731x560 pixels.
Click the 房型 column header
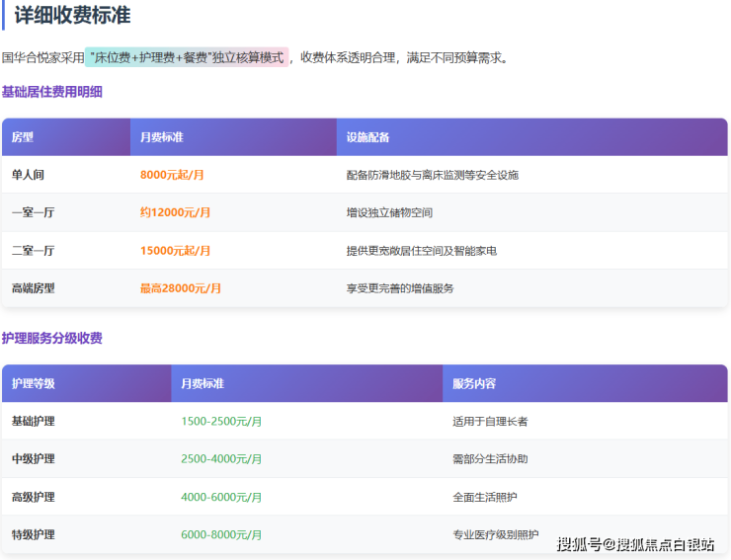(23, 137)
